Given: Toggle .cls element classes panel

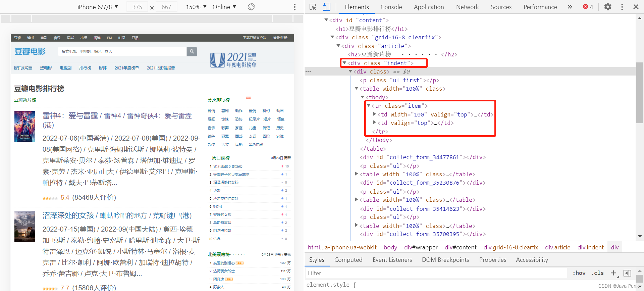Looking at the screenshot, I should tap(597, 273).
